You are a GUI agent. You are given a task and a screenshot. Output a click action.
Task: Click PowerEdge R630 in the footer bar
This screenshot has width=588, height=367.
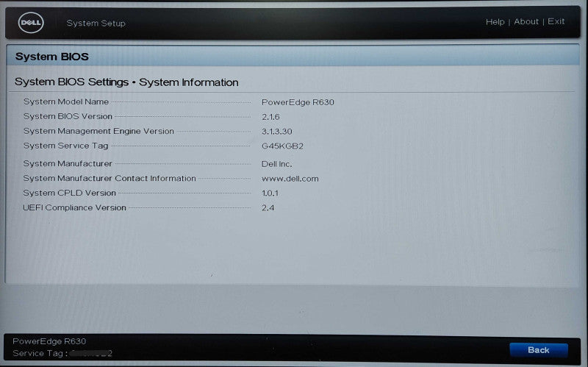point(49,341)
